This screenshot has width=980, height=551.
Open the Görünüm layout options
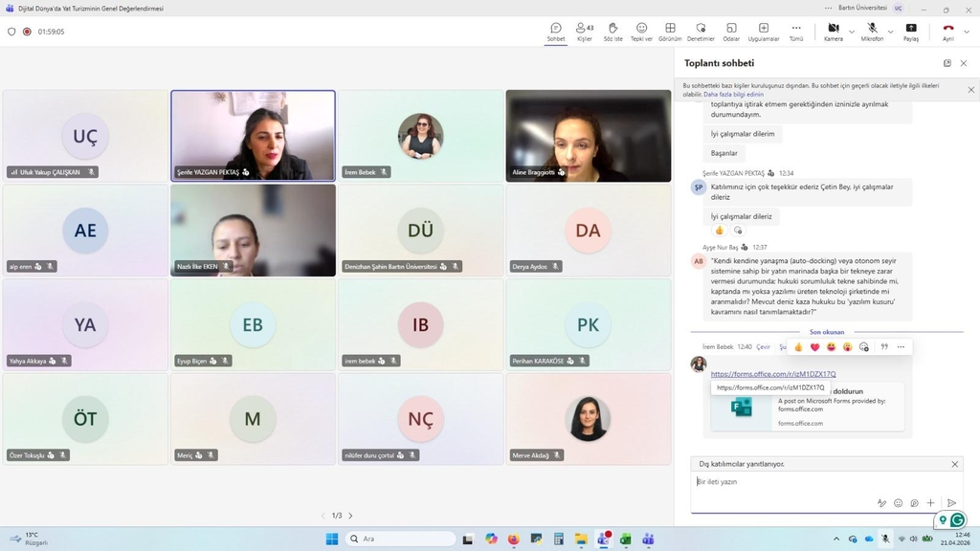[x=670, y=32]
